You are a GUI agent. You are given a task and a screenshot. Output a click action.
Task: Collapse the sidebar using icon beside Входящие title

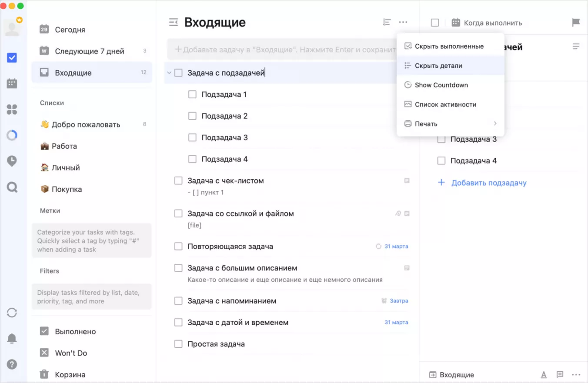point(174,22)
